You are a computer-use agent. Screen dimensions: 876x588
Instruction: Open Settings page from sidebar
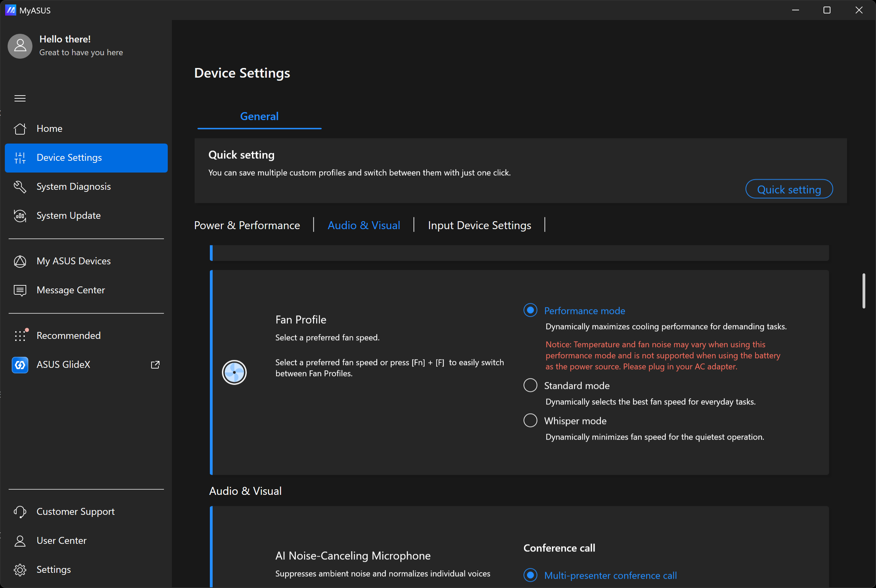86,570
